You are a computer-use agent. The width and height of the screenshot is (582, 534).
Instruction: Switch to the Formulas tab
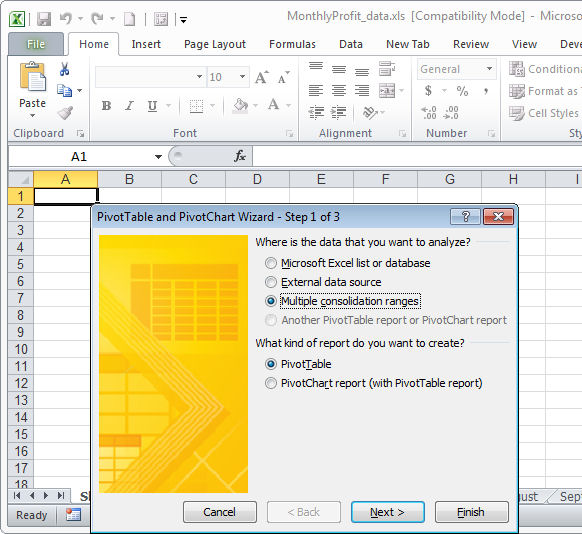(292, 44)
